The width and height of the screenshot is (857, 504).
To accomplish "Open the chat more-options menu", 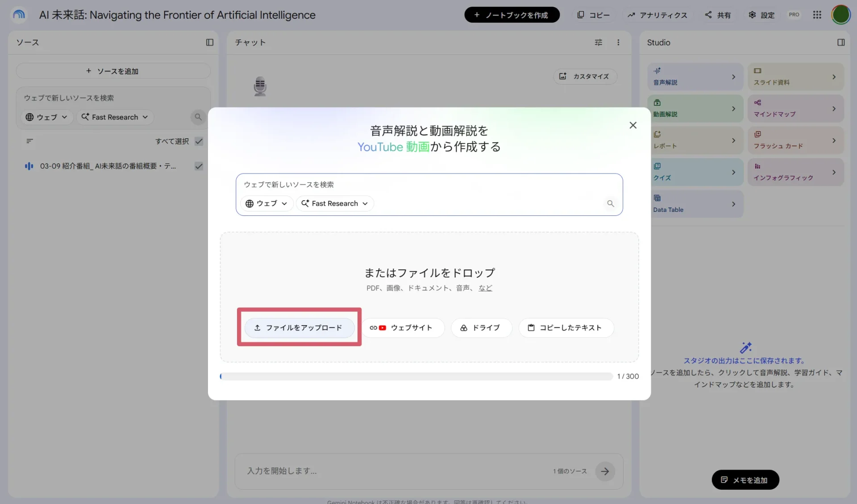I will 618,42.
